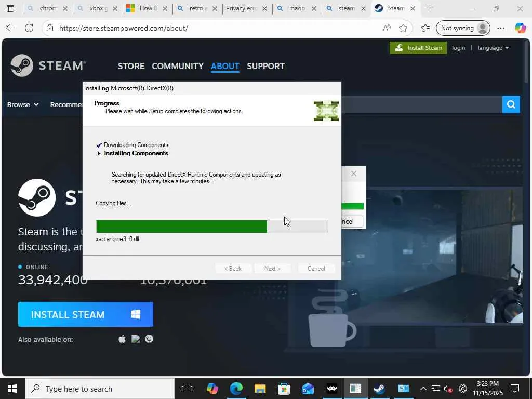Click the Steam store search magnifier button
This screenshot has width=532, height=399.
coord(511,104)
